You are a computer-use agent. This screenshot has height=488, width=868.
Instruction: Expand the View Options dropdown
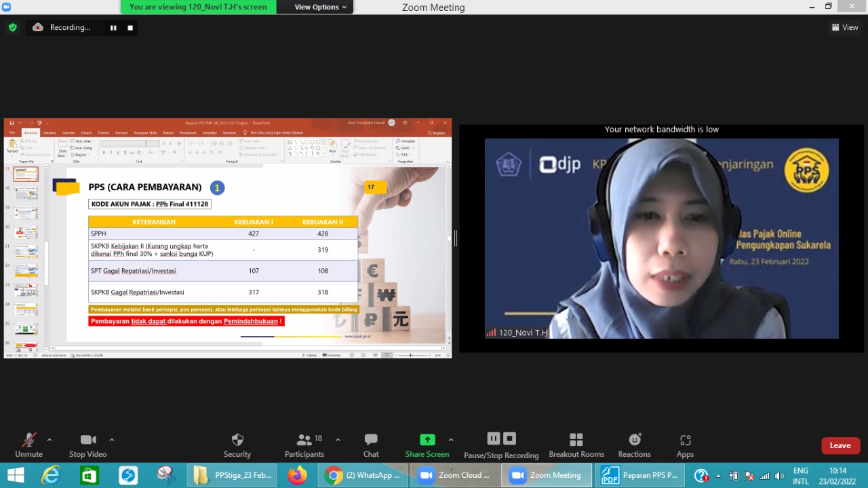point(320,7)
